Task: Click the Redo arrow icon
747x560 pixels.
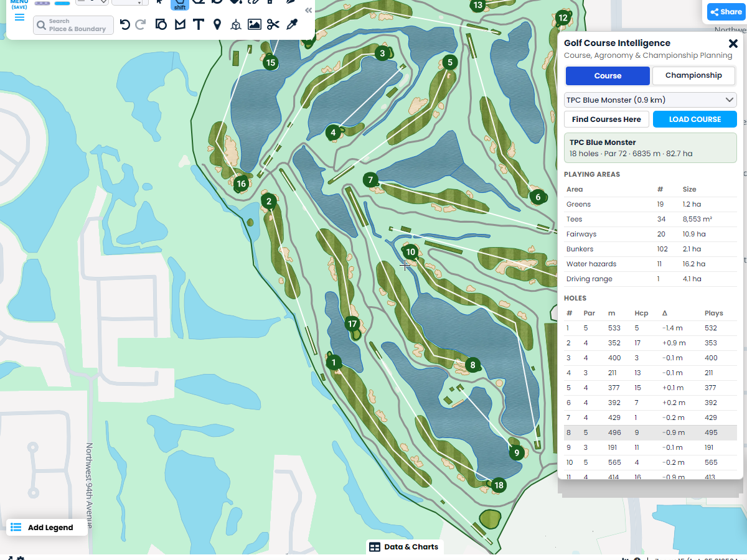Action: click(141, 24)
